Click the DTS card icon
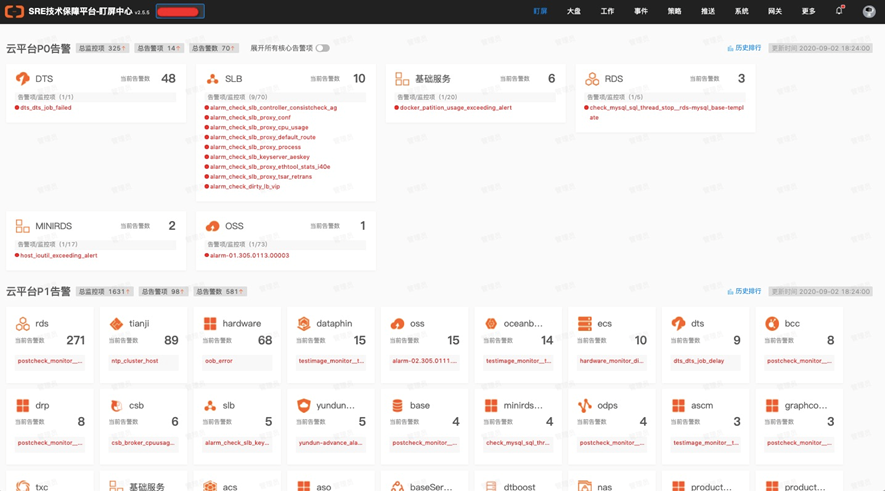885x491 pixels. pyautogui.click(x=23, y=78)
